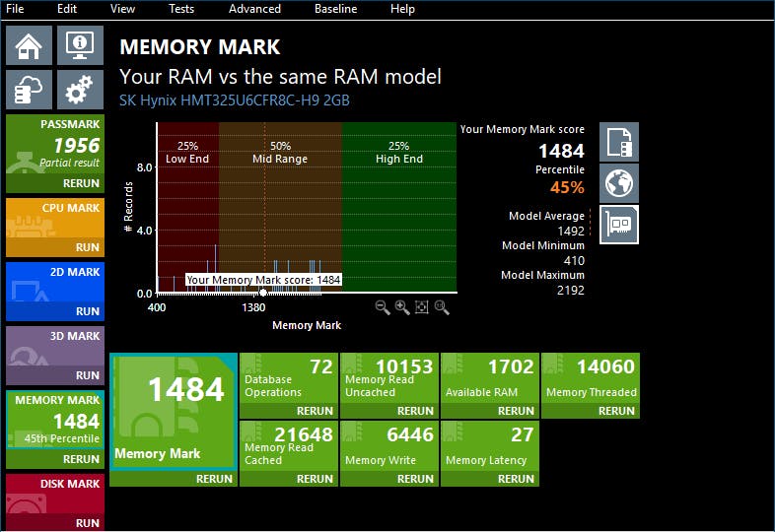
Task: Click the Database Operations score 72
Action: [x=321, y=366]
